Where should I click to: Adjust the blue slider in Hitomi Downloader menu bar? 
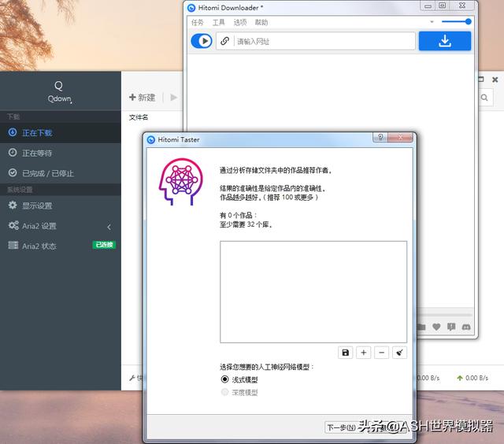point(457,21)
